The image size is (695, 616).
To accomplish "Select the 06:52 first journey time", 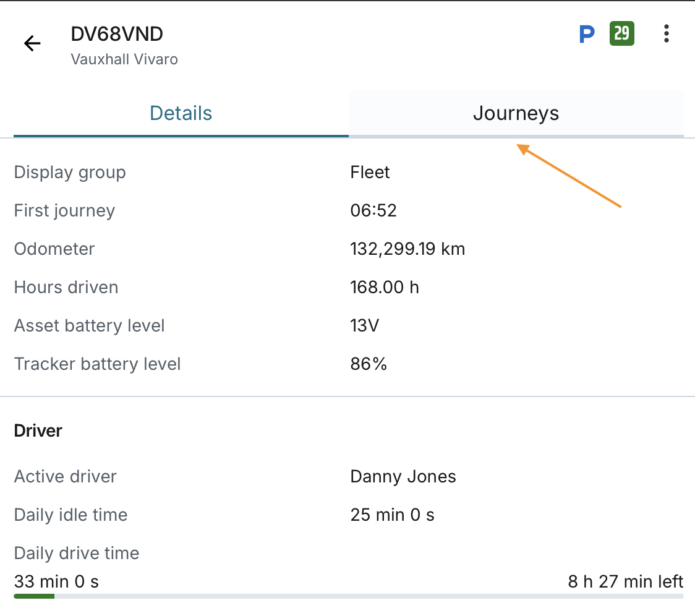I will [373, 211].
